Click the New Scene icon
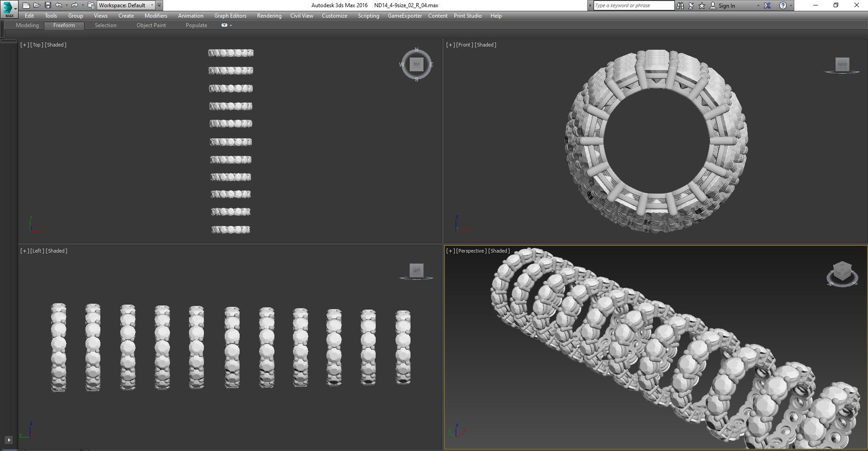 [26, 5]
